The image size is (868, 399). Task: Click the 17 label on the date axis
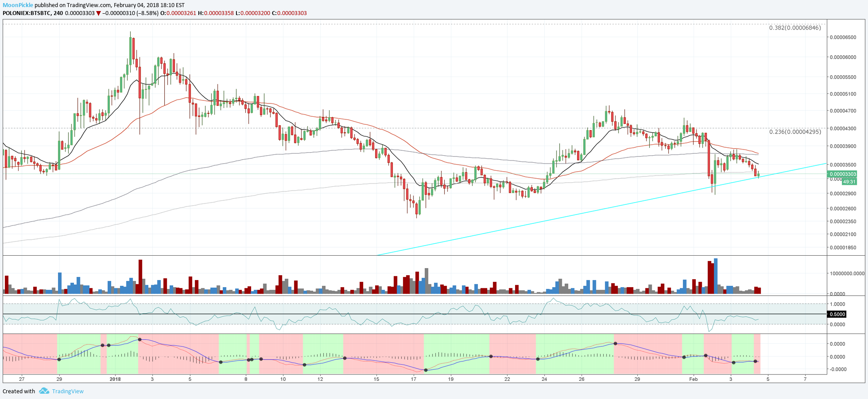[414, 379]
